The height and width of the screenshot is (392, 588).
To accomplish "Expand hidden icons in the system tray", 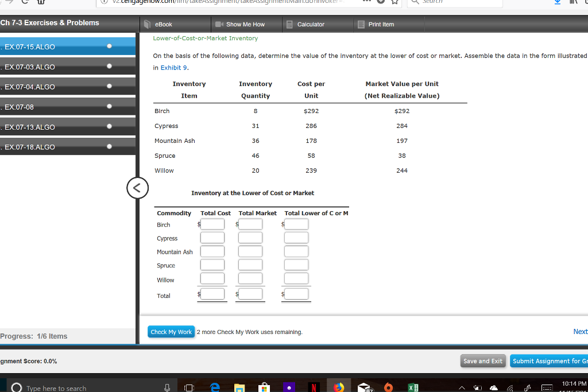I will pos(463,387).
